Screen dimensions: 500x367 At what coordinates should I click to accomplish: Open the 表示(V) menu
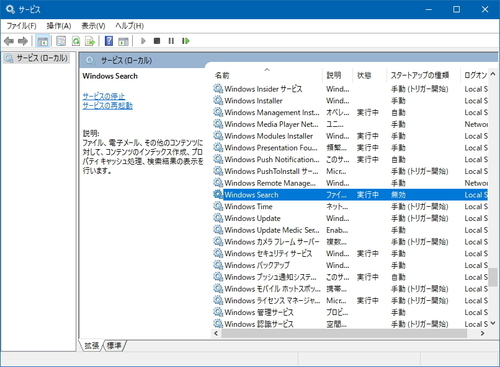(93, 26)
